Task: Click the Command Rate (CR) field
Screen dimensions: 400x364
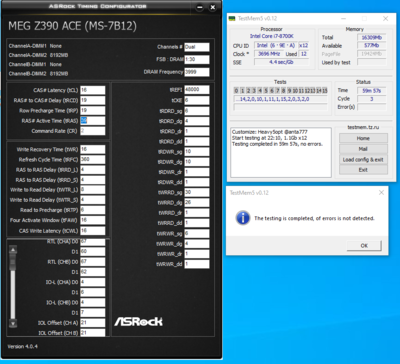Action: pos(92,131)
